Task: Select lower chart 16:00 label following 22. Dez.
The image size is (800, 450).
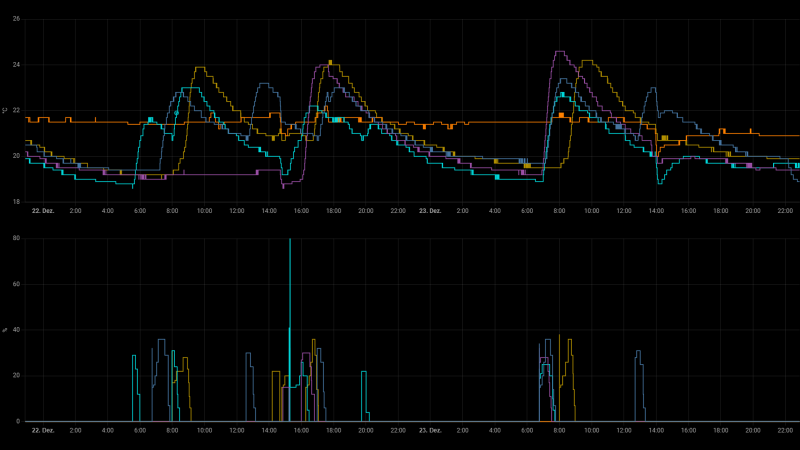Action: coord(301,431)
